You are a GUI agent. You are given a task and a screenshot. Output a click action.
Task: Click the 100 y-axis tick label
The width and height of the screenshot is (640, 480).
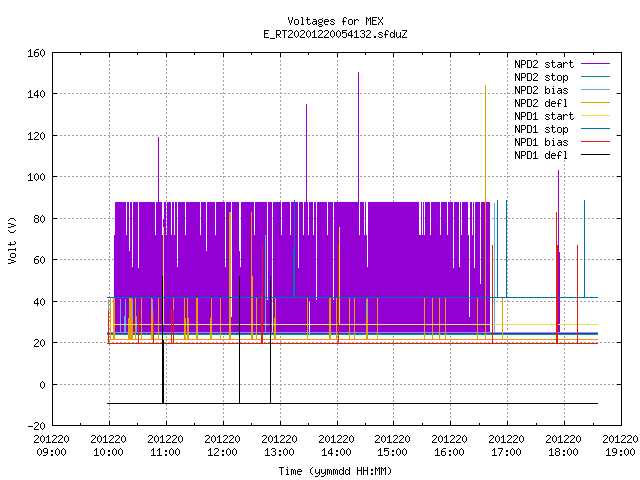(36, 177)
